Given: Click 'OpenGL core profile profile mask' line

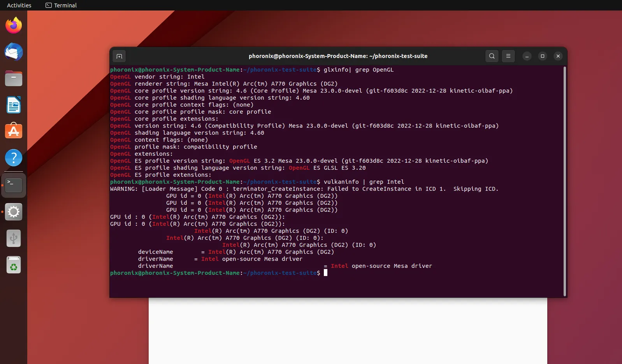Looking at the screenshot, I should (191, 112).
